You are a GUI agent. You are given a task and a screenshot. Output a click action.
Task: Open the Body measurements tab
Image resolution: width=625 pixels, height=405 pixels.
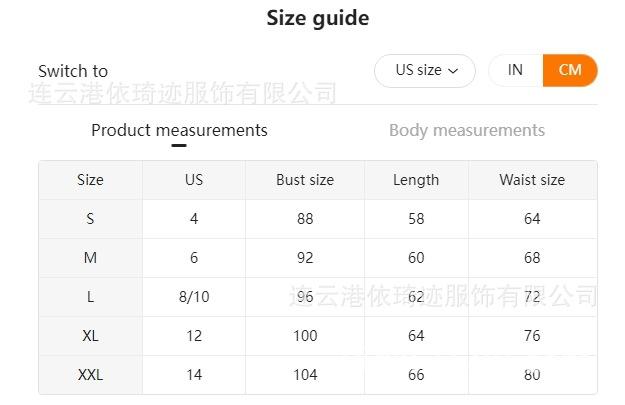(x=466, y=130)
